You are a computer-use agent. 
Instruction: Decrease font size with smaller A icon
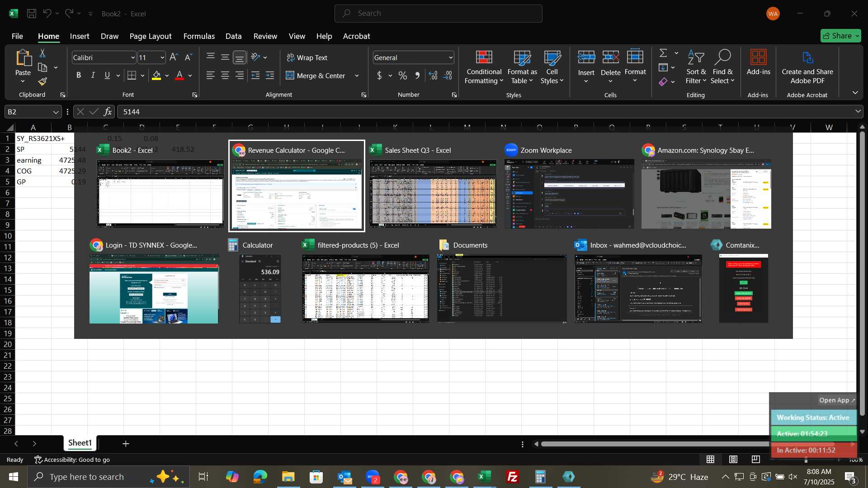coord(189,57)
